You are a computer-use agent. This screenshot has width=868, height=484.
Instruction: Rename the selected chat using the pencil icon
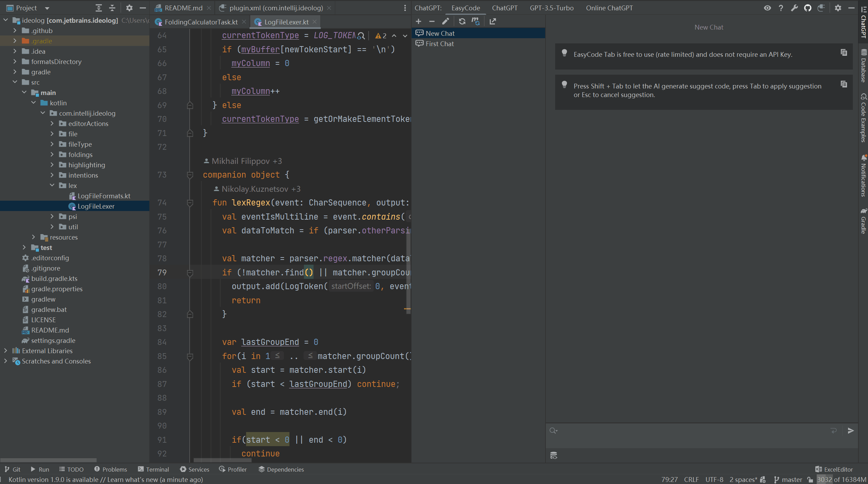point(445,21)
